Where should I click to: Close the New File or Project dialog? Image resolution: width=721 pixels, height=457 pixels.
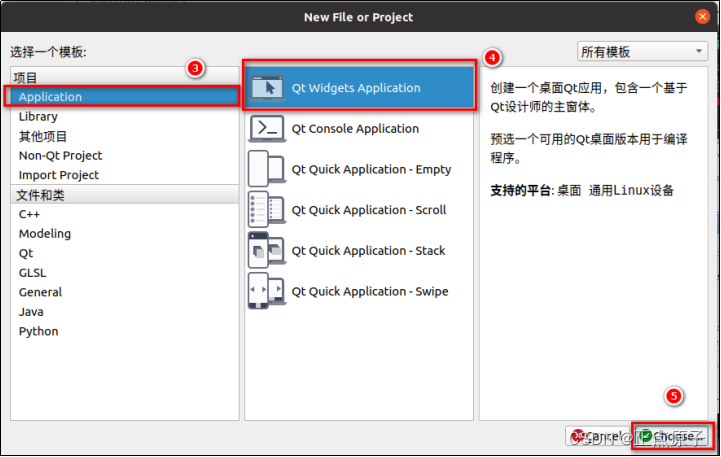[702, 17]
